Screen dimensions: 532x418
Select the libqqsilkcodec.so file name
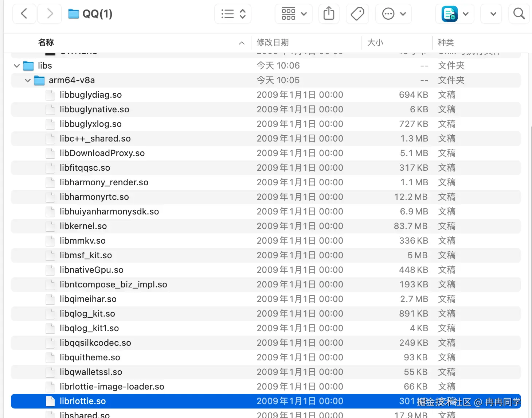pyautogui.click(x=95, y=343)
